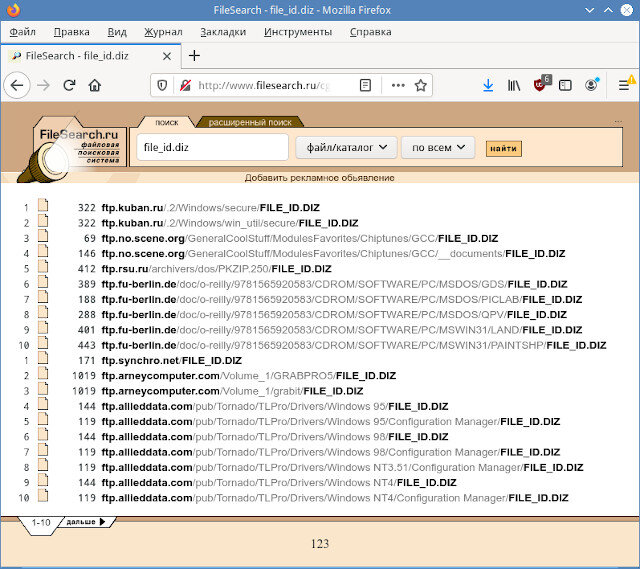Click size value 171 in results

pos(87,361)
